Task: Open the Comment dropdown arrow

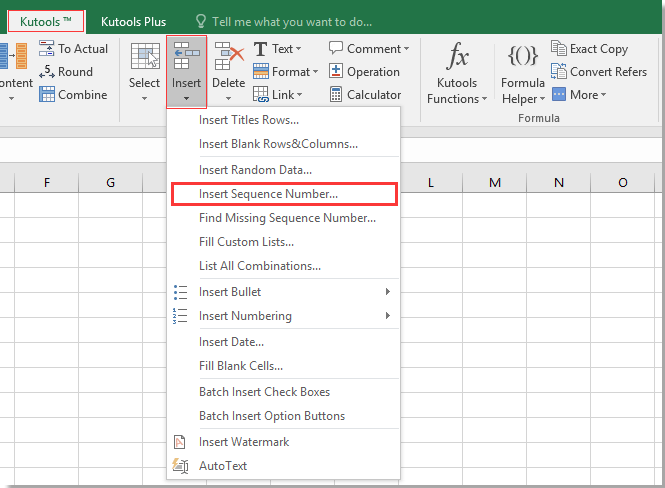Action: 406,49
